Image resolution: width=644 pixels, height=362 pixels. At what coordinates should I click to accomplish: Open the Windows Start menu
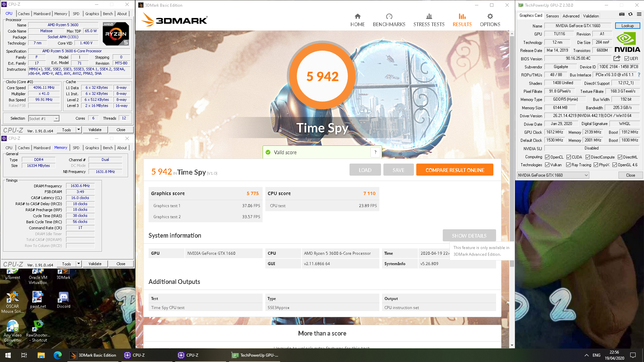click(x=8, y=355)
